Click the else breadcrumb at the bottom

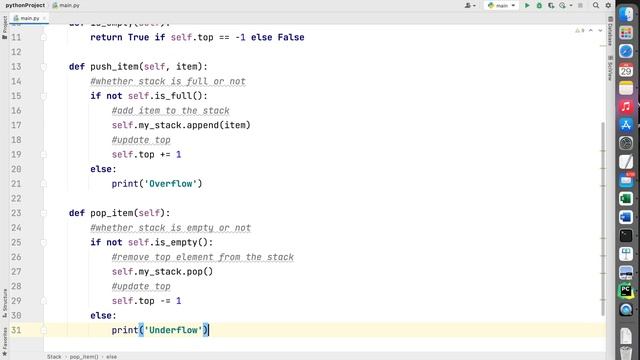[x=111, y=357]
